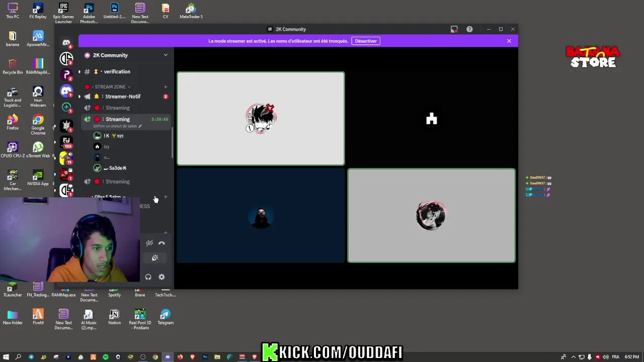Select the Recycle Bin desktop icon

pos(13,66)
